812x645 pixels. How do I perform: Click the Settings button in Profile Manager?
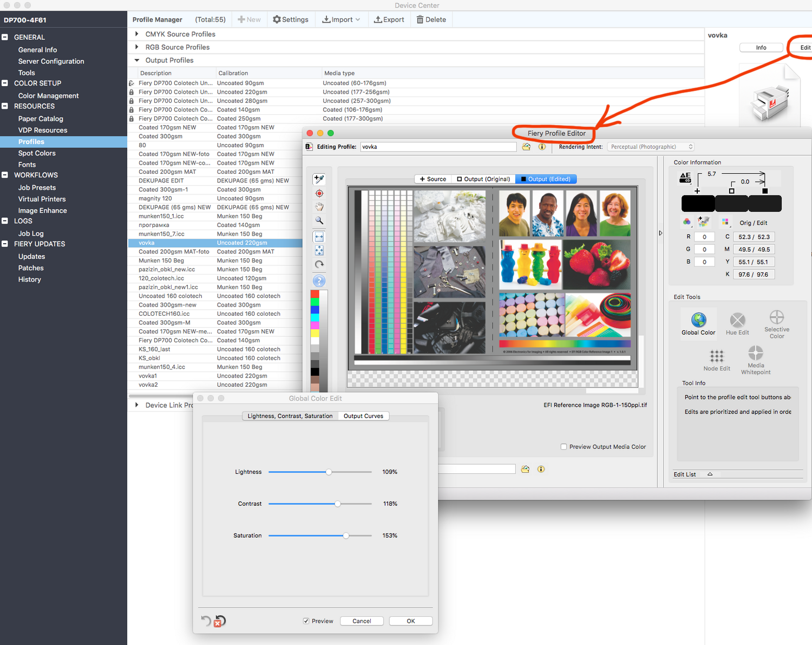291,19
